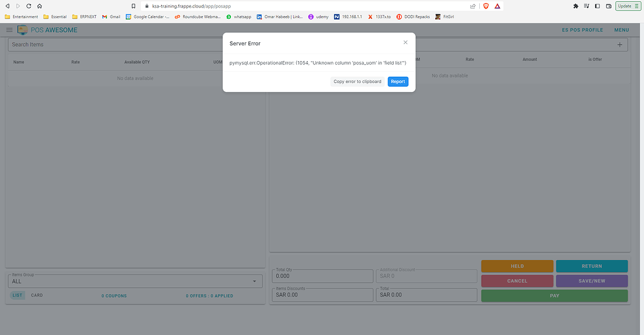The image size is (644, 335).
Task: Focus the Total Qty field
Action: 323,276
